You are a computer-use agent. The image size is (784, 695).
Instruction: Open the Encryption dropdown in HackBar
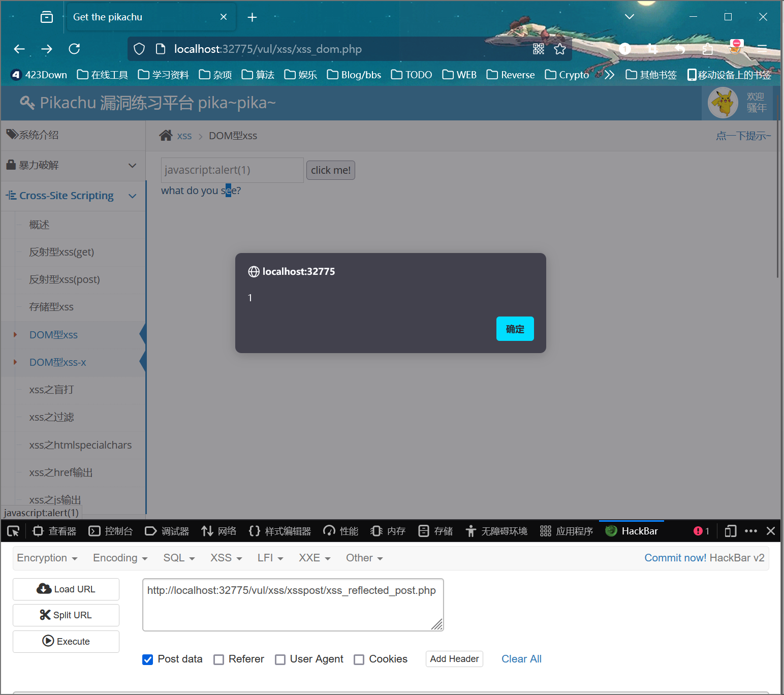pos(47,558)
